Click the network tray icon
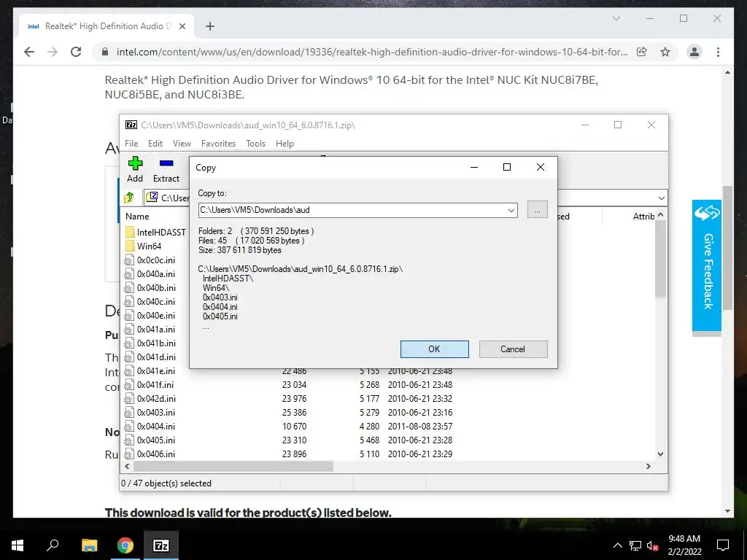Image resolution: width=747 pixels, height=560 pixels. (x=635, y=545)
